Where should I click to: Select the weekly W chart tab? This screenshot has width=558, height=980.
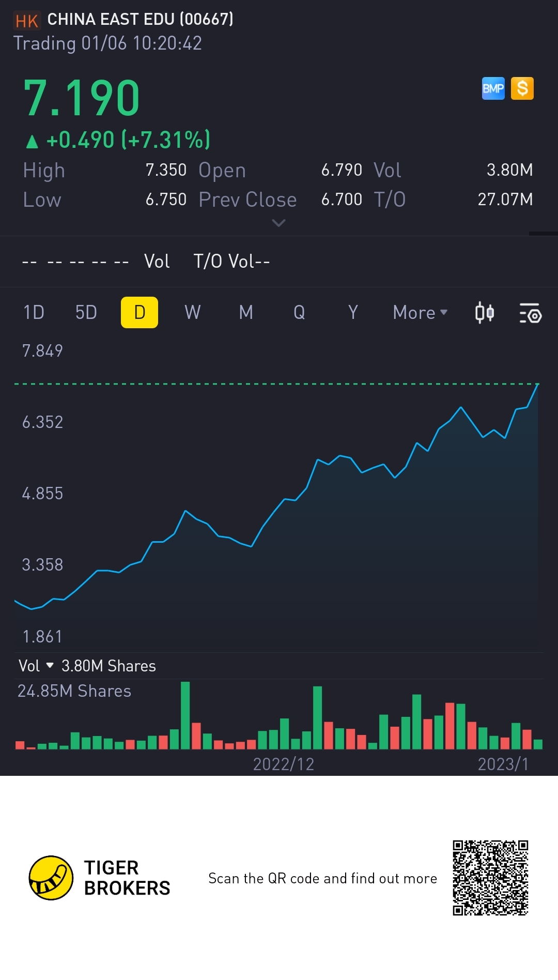point(192,313)
